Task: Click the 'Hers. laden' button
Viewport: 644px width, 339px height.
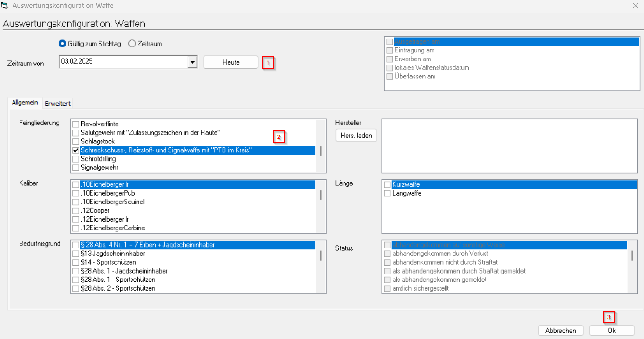Action: click(356, 136)
